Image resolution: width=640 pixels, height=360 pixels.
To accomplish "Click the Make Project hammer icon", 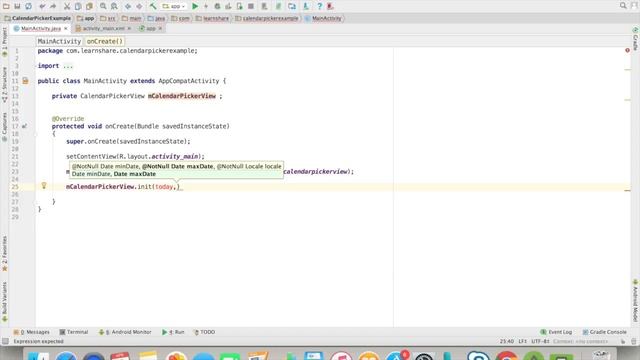I will coord(153,6).
